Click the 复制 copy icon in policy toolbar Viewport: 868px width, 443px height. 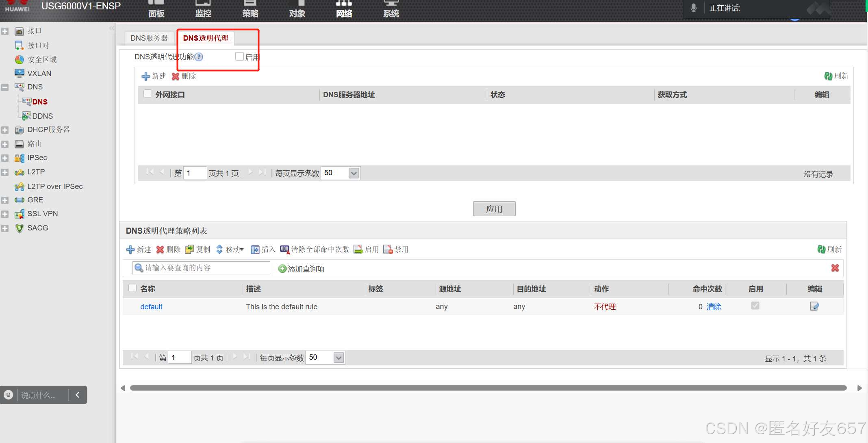coord(189,249)
